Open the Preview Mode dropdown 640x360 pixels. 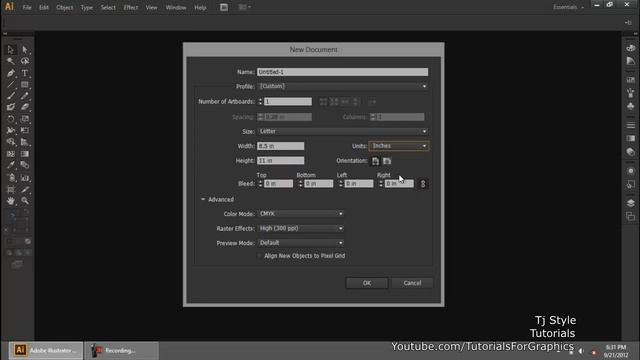[300, 243]
